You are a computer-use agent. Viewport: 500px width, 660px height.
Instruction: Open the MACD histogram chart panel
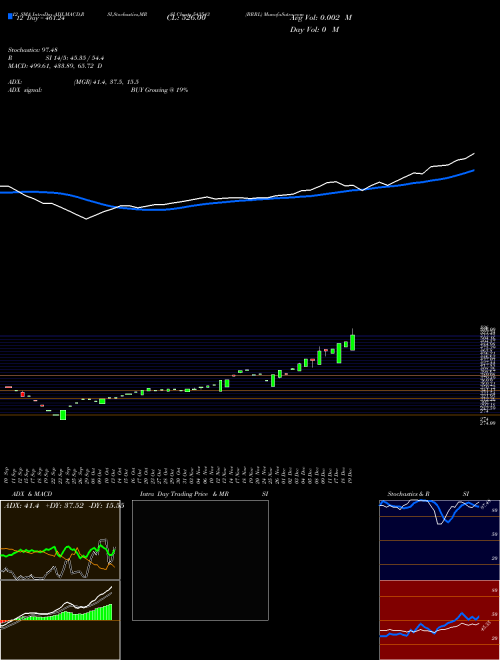60,620
